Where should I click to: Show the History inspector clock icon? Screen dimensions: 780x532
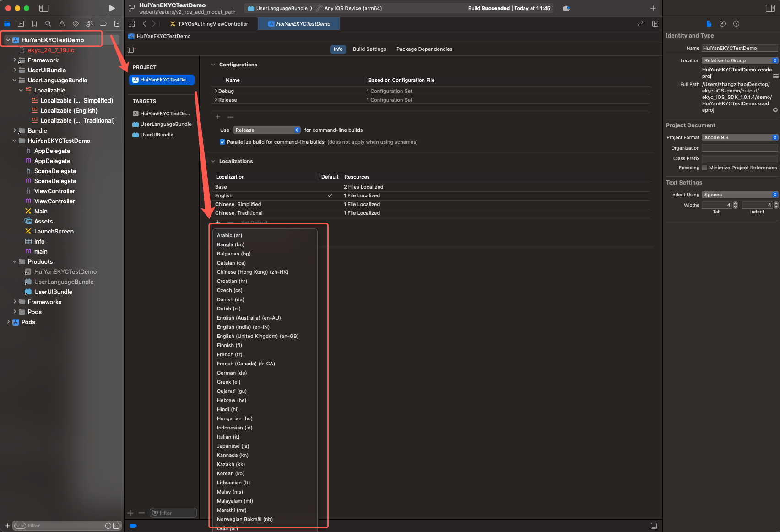[722, 24]
